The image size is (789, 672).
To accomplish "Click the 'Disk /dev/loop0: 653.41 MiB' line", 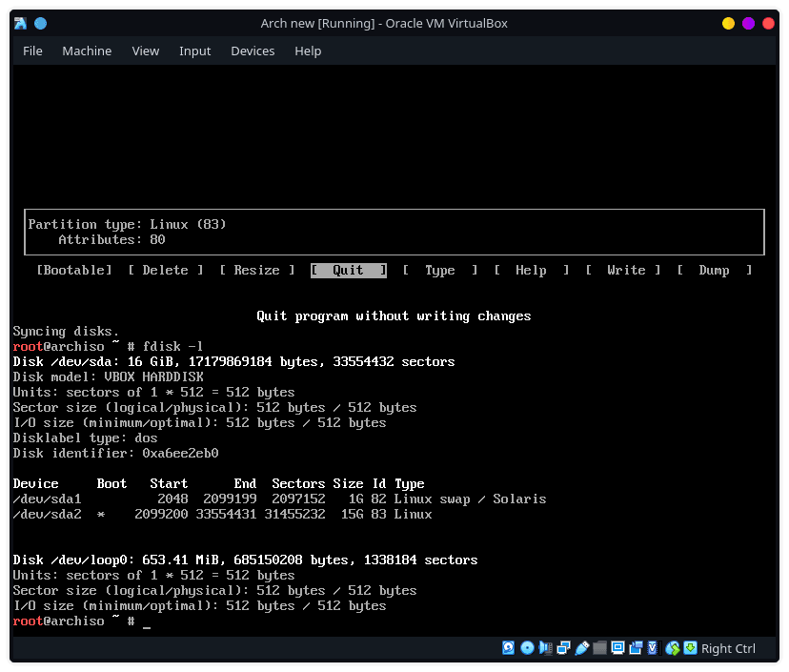I will pos(245,560).
